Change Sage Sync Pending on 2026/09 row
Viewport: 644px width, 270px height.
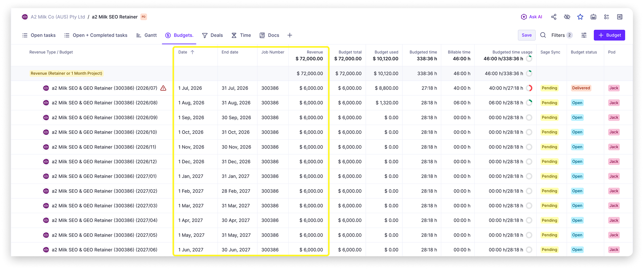[x=549, y=117]
